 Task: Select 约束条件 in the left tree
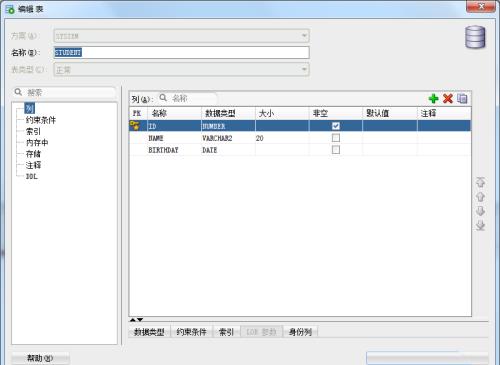(x=41, y=120)
